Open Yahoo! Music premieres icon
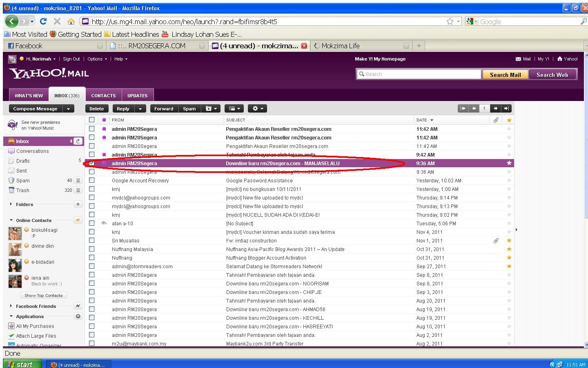Viewport: 588px width, 368px height. pyautogui.click(x=13, y=125)
